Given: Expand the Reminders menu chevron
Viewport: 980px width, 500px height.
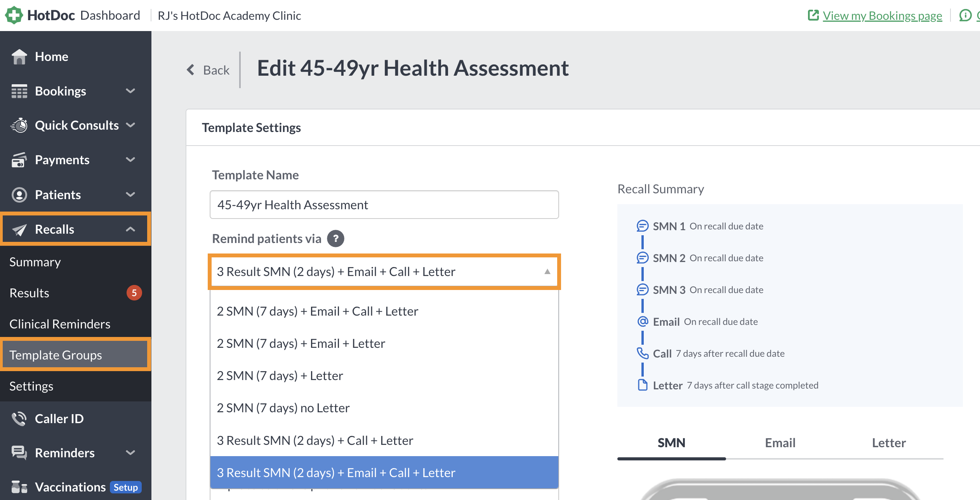Looking at the screenshot, I should pyautogui.click(x=130, y=453).
